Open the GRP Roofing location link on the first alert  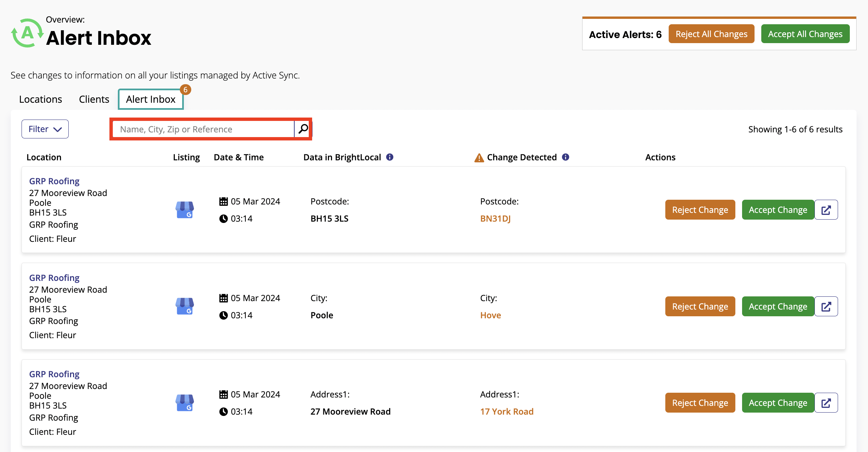point(54,181)
